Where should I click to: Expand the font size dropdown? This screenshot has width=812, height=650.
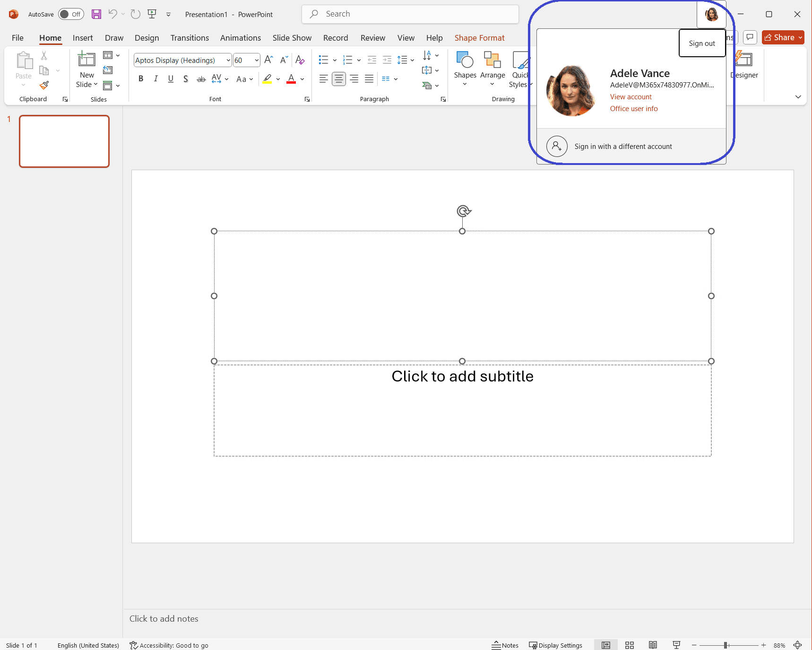[257, 61]
